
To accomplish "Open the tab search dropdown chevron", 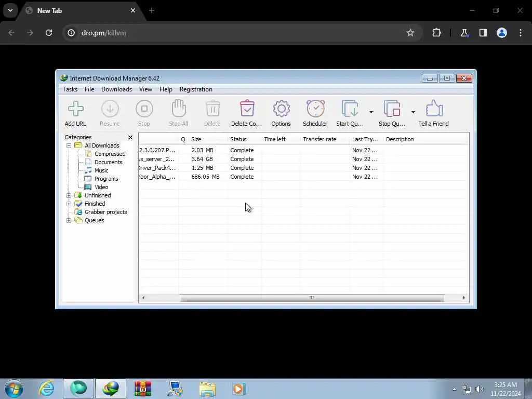I will coord(10,10).
